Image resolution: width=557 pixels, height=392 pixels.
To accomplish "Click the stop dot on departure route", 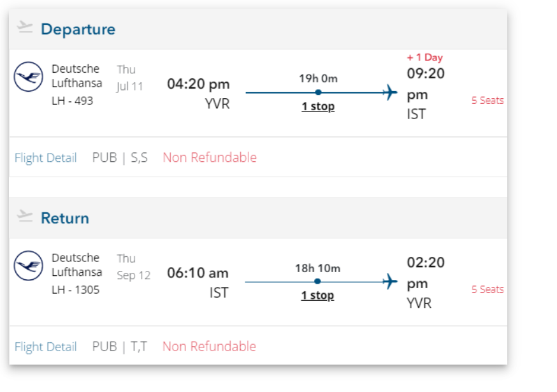I will (318, 92).
